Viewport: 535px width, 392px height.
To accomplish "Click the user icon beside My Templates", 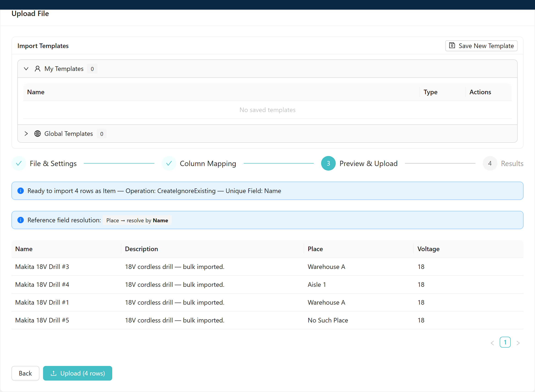I will pos(38,69).
